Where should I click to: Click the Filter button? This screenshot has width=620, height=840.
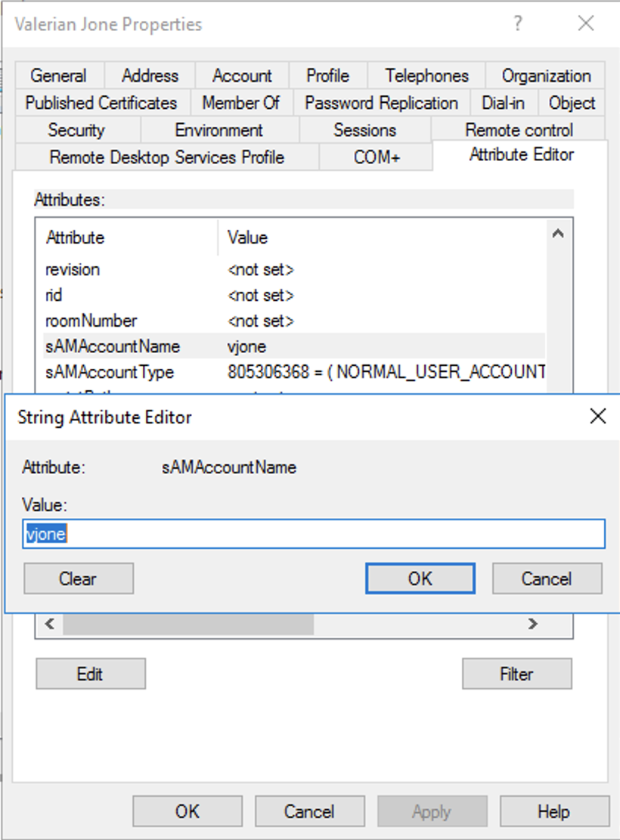pyautogui.click(x=516, y=674)
